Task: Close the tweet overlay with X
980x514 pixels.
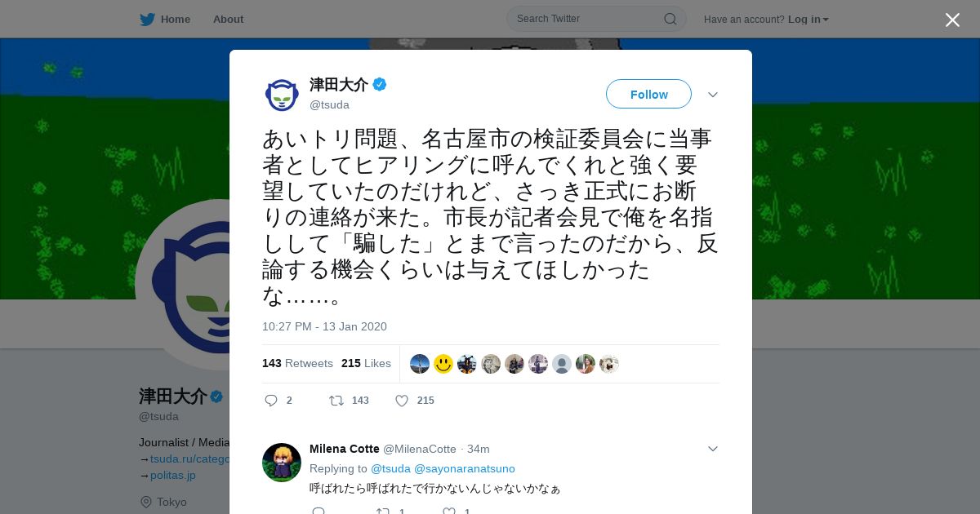Action: pos(952,20)
